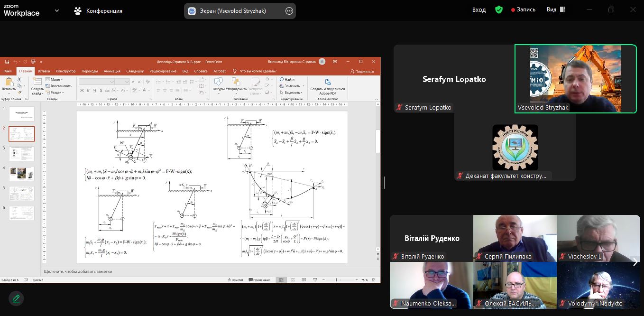Viewport: 644px width, 316px height.
Task: Click Сергій Пилипака video tile
Action: [x=515, y=238]
